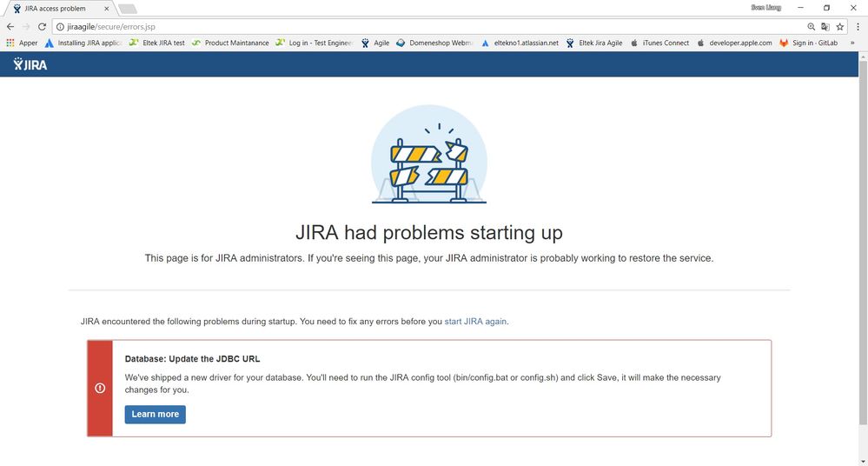This screenshot has height=466, width=868.
Task: Click the browser forward arrow
Action: [26, 27]
